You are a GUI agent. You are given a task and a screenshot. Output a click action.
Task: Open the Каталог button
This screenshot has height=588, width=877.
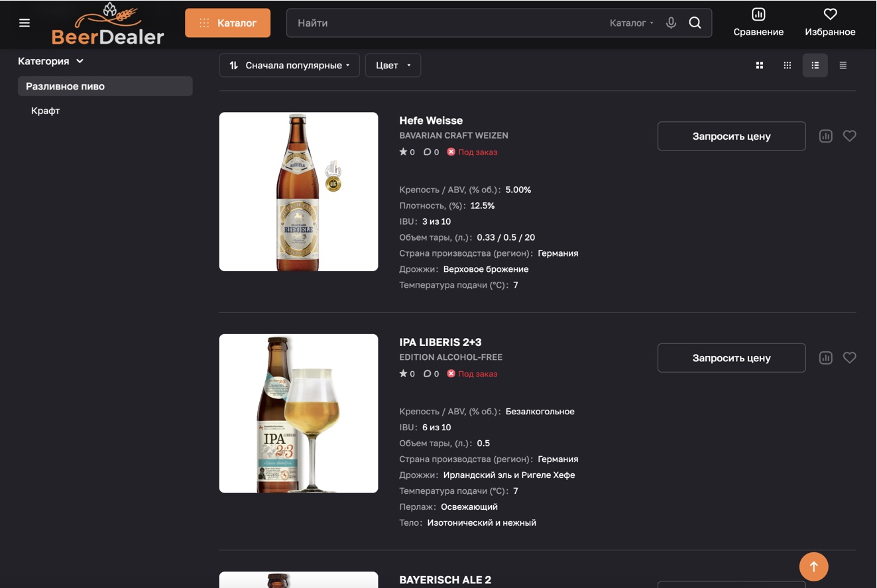[x=227, y=23]
